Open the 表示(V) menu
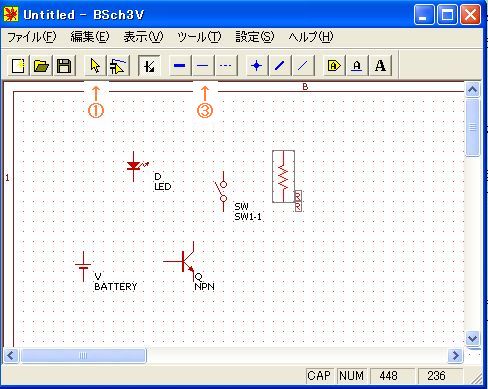Viewport: 488px width, 389px height. [143, 37]
